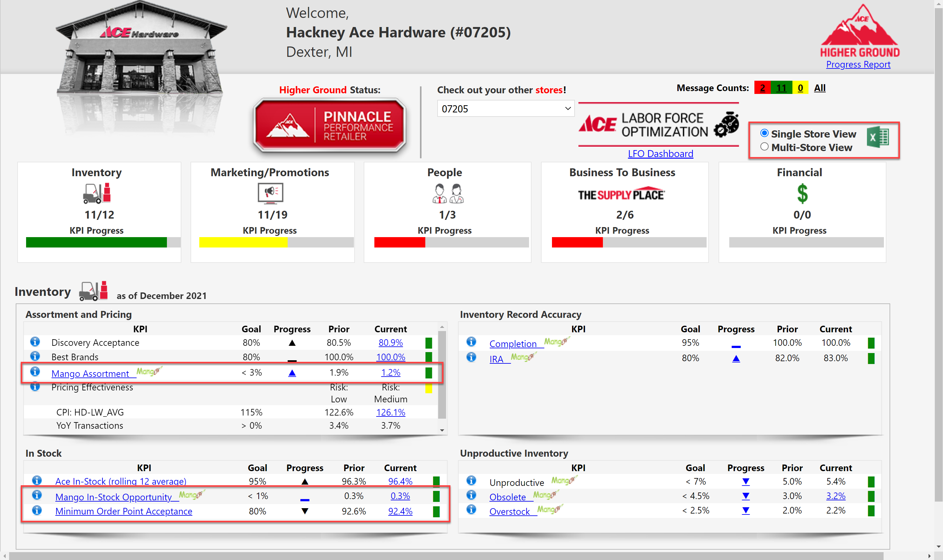Viewport: 943px width, 560px height.
Task: Click info icon for Best Brands
Action: pos(35,356)
